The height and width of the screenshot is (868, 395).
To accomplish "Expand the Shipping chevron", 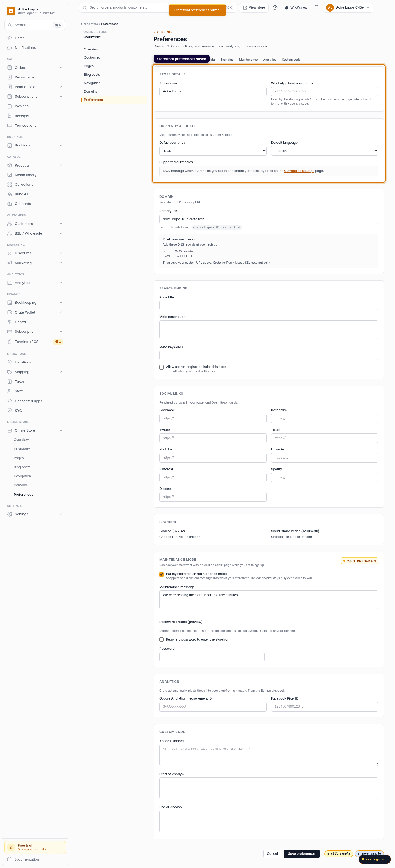I will pyautogui.click(x=61, y=372).
